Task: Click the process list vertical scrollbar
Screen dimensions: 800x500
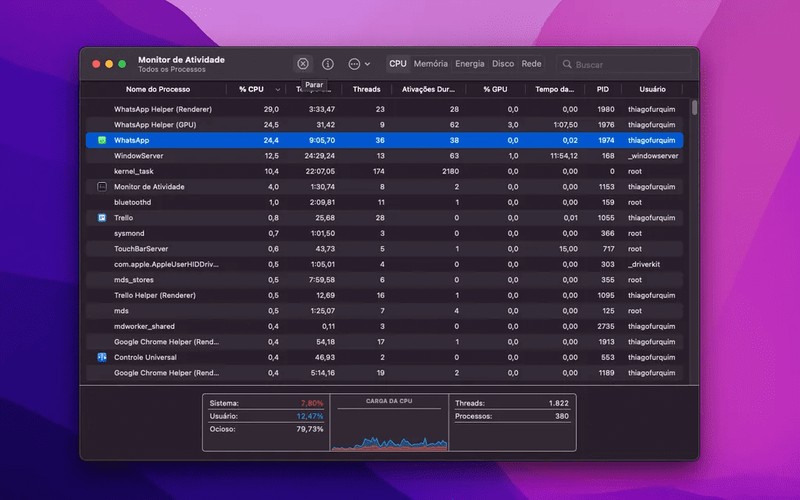Action: 694,108
